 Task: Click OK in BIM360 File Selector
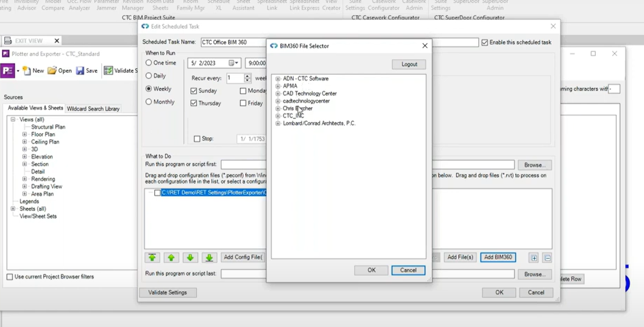pos(371,270)
